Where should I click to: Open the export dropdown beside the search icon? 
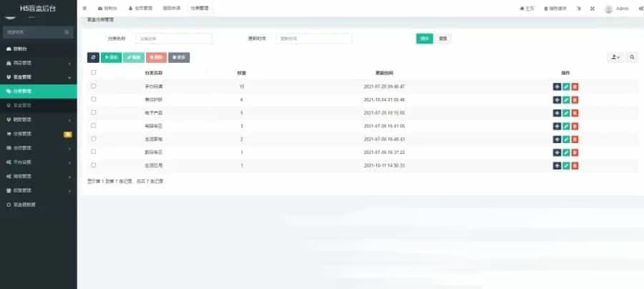tap(615, 57)
